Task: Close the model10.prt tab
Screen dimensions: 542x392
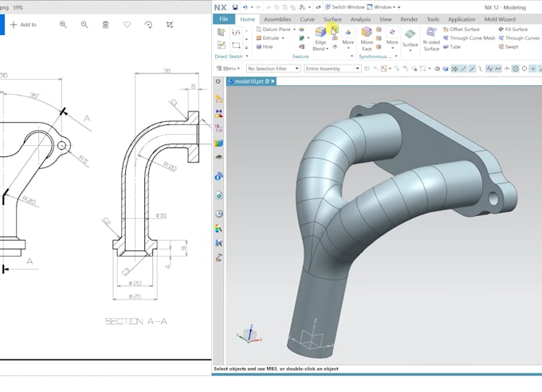Action: pos(273,81)
